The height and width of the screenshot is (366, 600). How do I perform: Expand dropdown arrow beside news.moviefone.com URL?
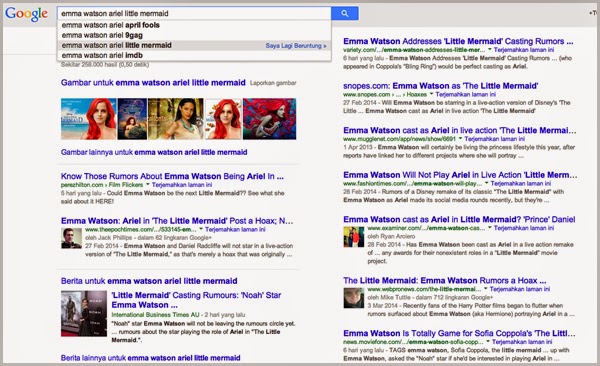(488, 342)
